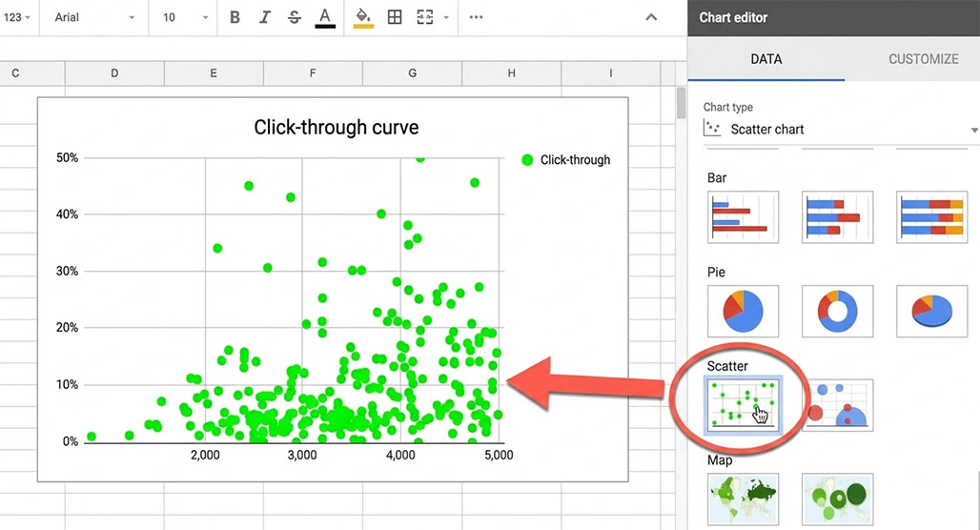Image resolution: width=980 pixels, height=530 pixels.
Task: Open the fill color bucket tool
Action: (x=363, y=17)
